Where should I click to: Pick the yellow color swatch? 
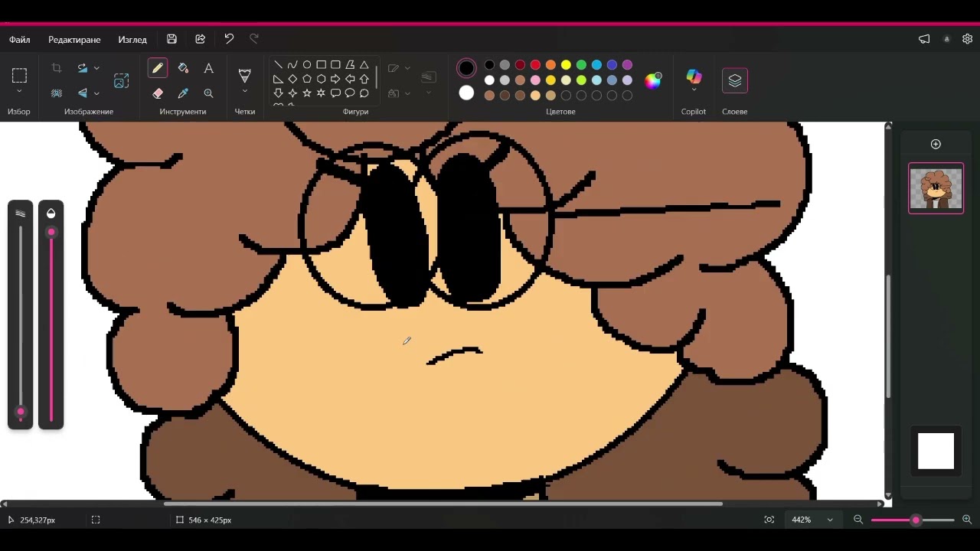pyautogui.click(x=566, y=65)
